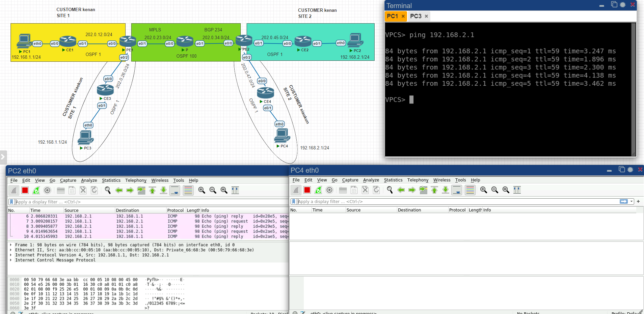Toggle packet colorization in PC4 eth0
The height and width of the screenshot is (314, 644).
(470, 190)
